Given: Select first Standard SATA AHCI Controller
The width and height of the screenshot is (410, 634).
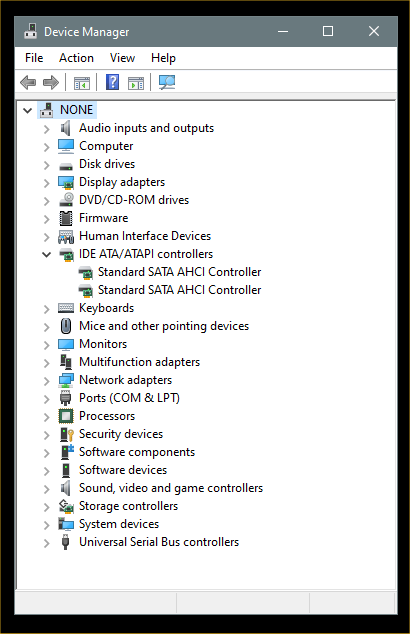Looking at the screenshot, I should pyautogui.click(x=180, y=272).
